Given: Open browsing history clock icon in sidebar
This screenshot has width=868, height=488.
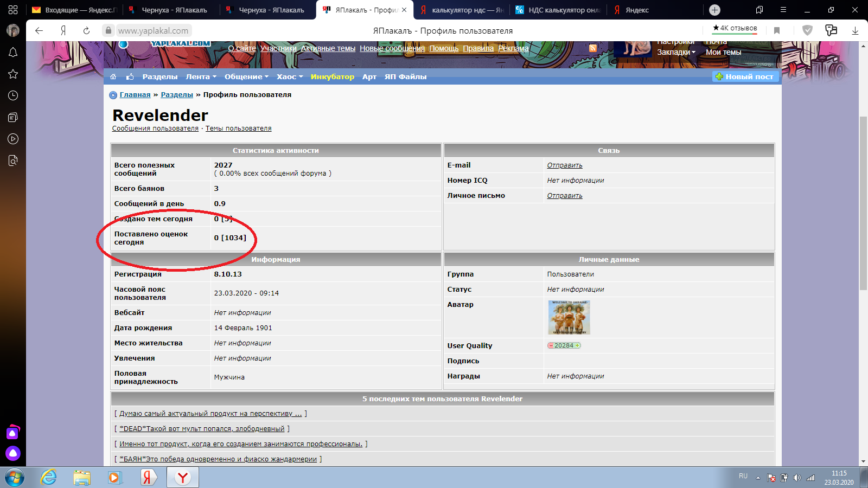Looking at the screenshot, I should 13,95.
